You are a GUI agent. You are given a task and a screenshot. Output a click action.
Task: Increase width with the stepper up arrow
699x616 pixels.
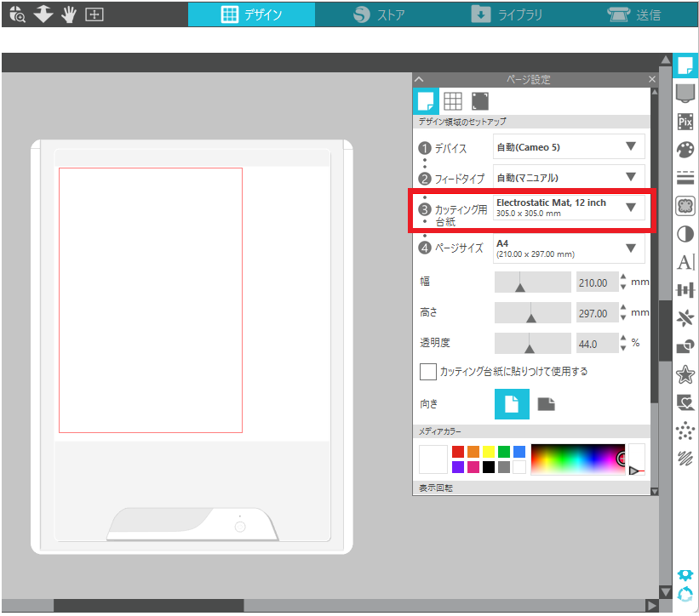(623, 277)
